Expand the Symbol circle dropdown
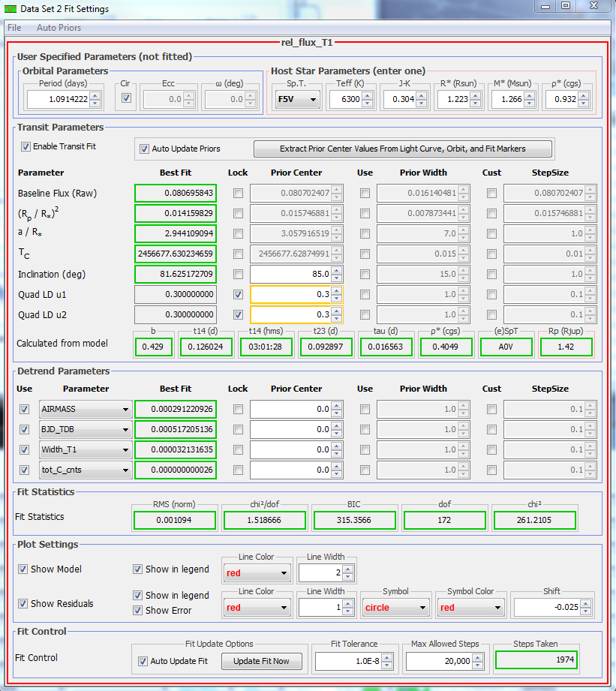 pos(395,608)
